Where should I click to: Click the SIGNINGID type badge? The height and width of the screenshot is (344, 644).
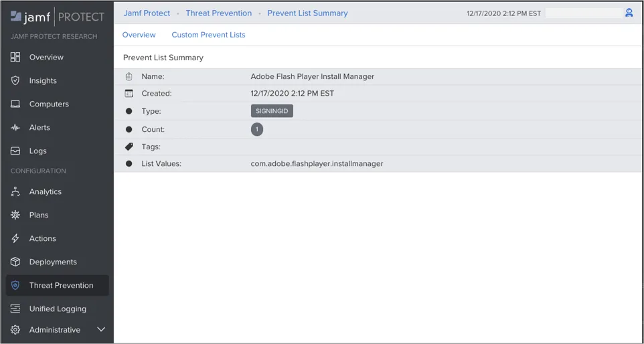[x=272, y=111]
